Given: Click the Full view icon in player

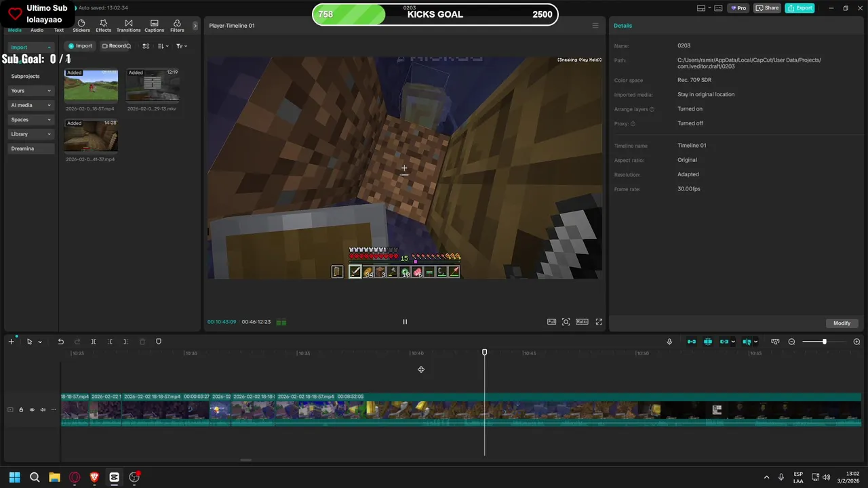Looking at the screenshot, I should (551, 322).
